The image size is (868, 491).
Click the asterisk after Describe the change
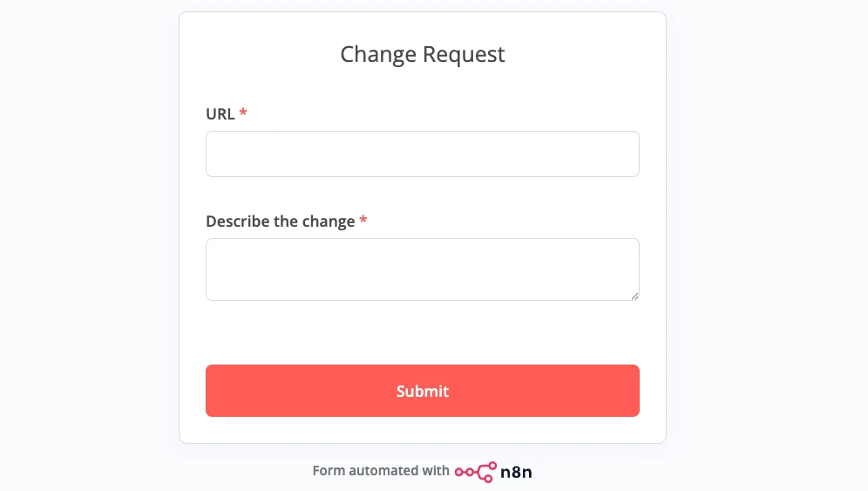363,221
